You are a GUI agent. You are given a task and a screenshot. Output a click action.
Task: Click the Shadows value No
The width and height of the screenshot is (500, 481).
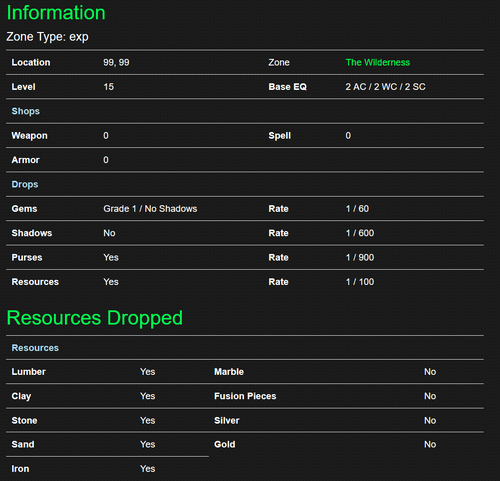click(x=109, y=233)
